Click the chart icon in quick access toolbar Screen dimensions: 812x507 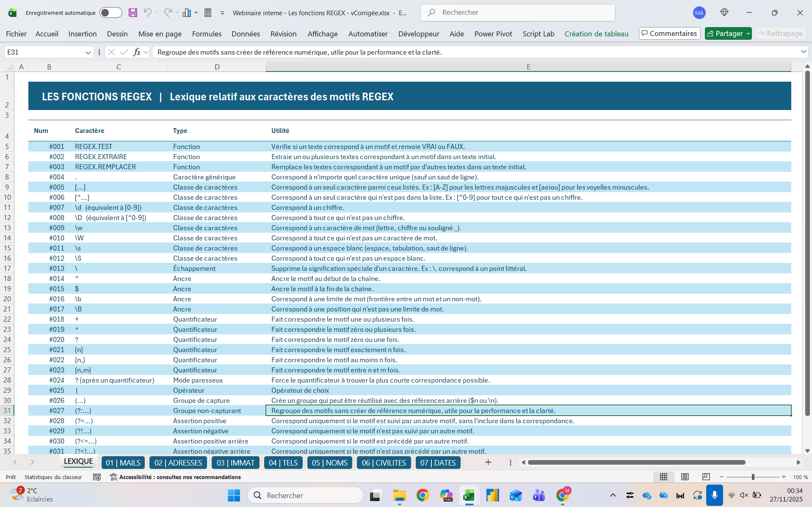click(x=187, y=13)
